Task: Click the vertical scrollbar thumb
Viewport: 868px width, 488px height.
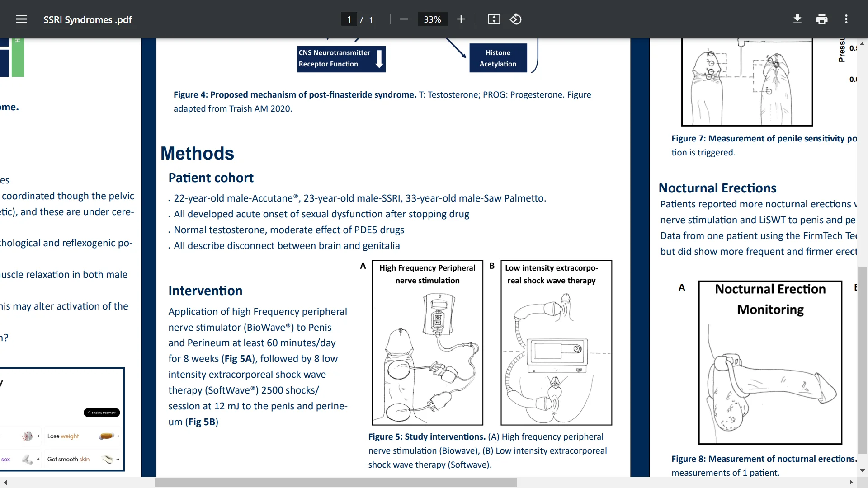Action: pyautogui.click(x=862, y=360)
